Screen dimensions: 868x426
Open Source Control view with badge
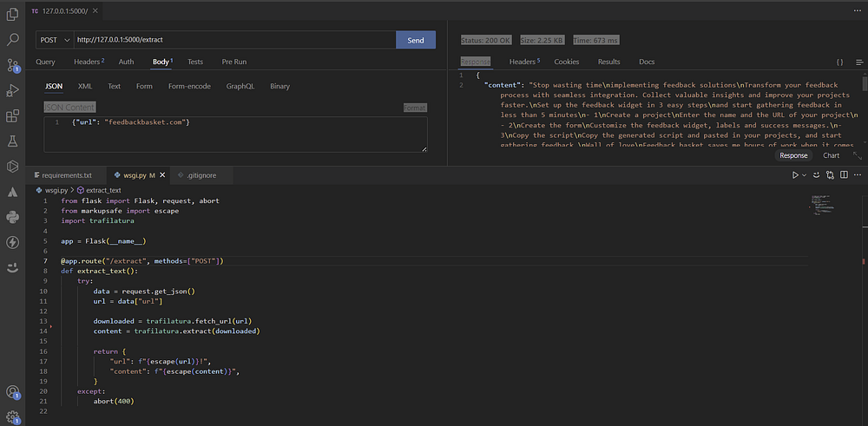13,65
